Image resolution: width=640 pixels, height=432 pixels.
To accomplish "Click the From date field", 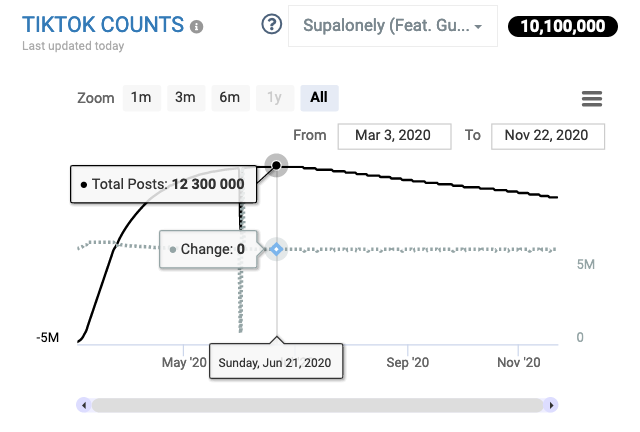I will tap(394, 135).
